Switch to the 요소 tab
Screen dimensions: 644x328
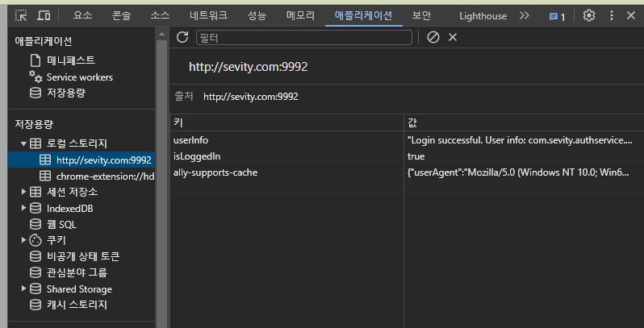(82, 15)
